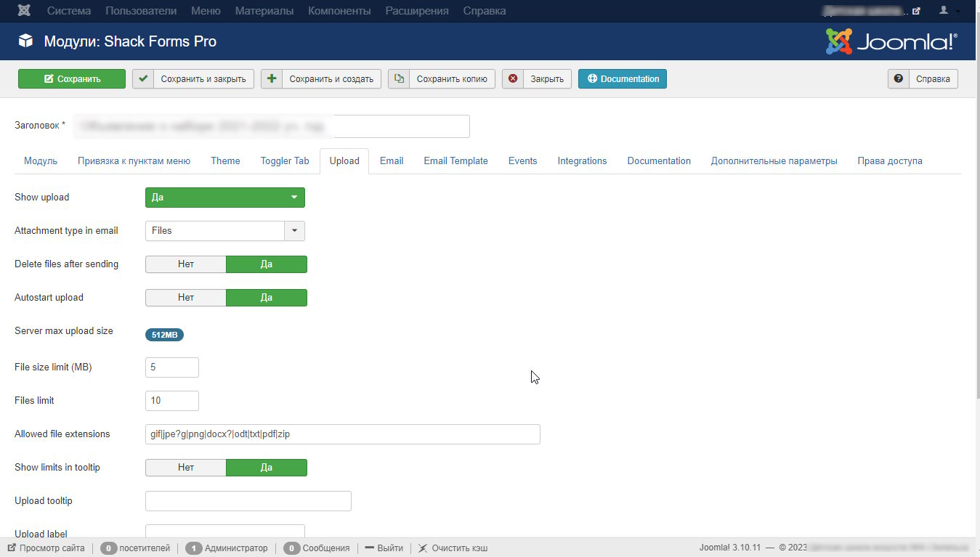Click the visitors count badge in status bar

pyautogui.click(x=109, y=548)
